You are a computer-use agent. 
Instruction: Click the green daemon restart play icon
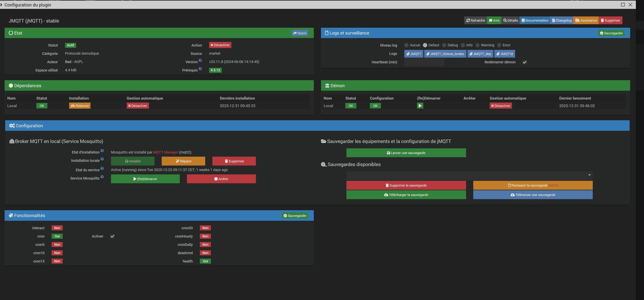pos(420,106)
